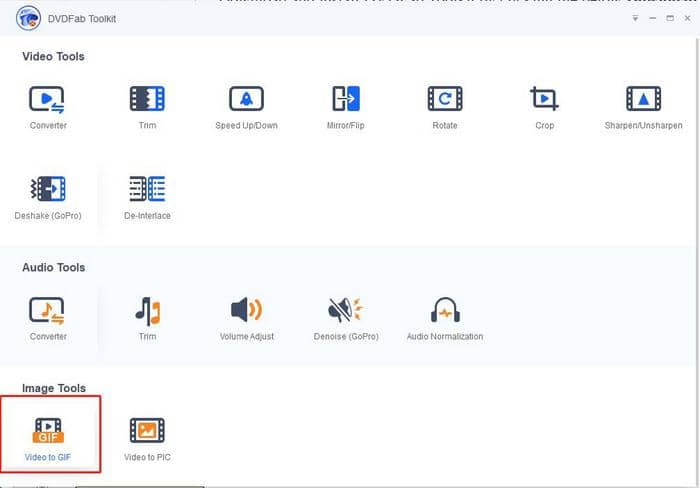
Task: Expand the title bar dropdown menu arrow
Action: click(x=636, y=18)
